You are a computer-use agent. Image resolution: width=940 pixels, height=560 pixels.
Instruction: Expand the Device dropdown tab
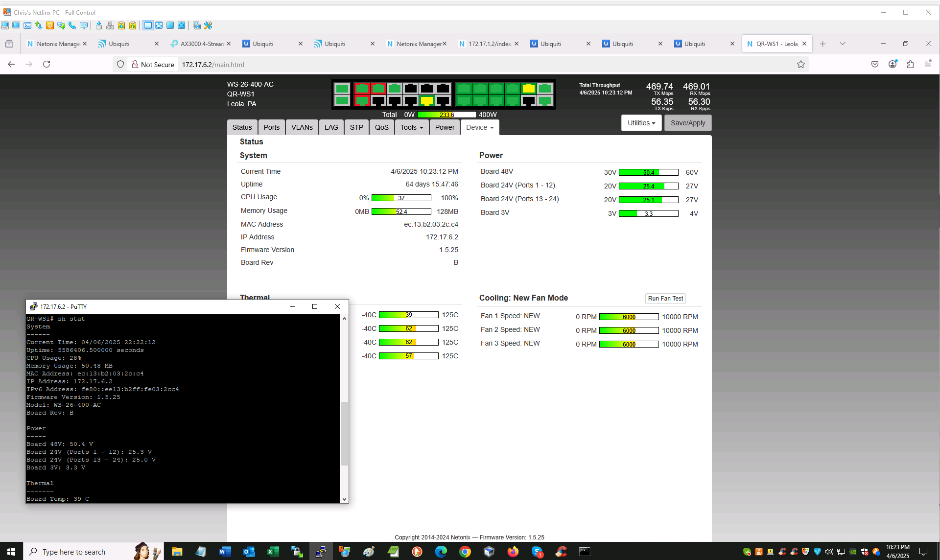pyautogui.click(x=480, y=127)
